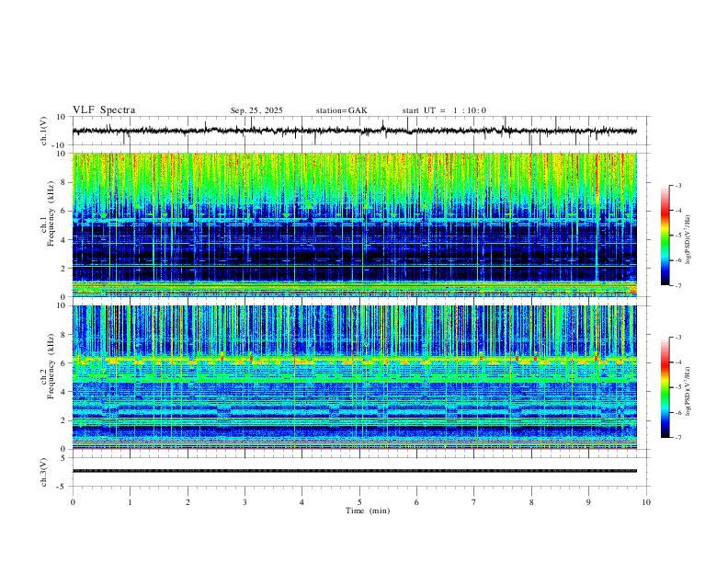This screenshot has height=563, width=728.
Task: Click the ch.1 color scale bar
Action: pyautogui.click(x=665, y=236)
